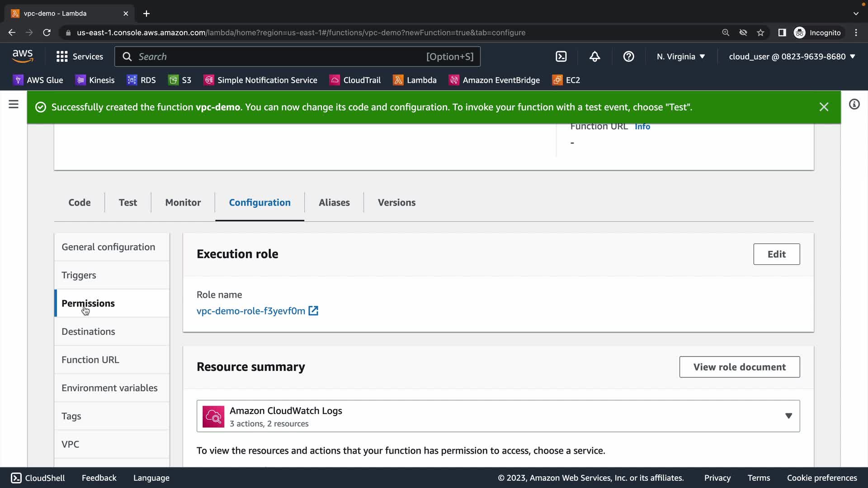Open the Services grid menu icon
This screenshot has width=868, height=488.
[62, 56]
